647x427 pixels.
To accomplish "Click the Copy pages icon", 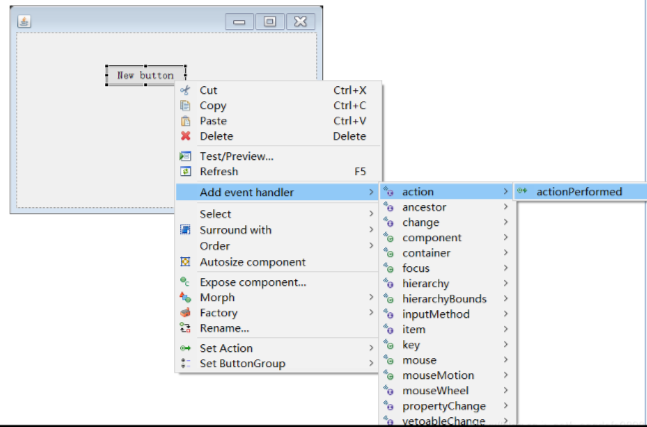I will (185, 106).
